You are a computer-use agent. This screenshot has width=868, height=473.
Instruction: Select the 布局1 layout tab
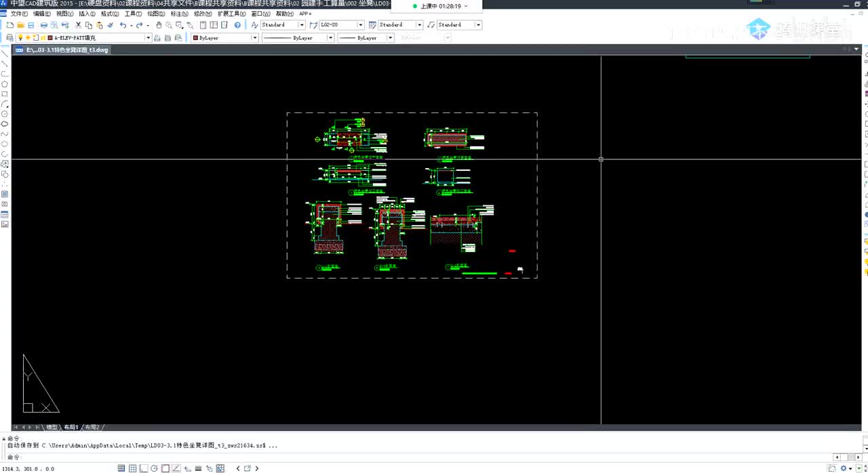71,428
